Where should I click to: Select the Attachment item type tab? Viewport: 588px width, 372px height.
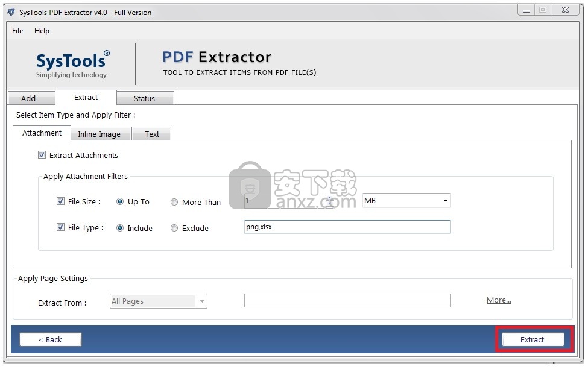42,133
